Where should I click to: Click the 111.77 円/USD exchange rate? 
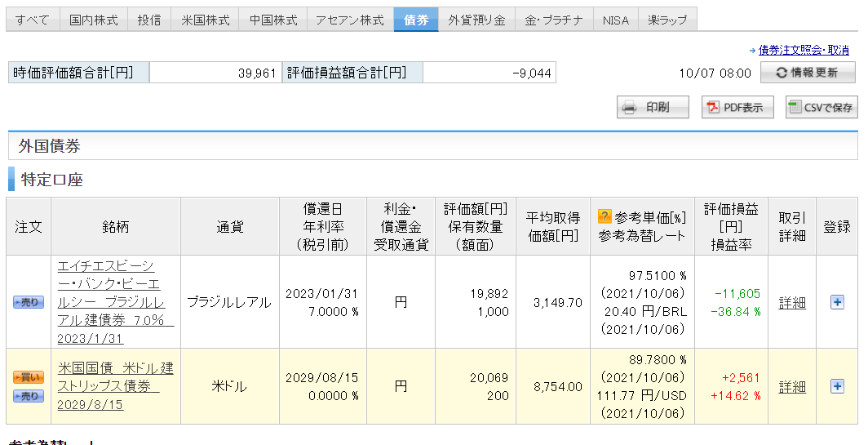pos(641,396)
